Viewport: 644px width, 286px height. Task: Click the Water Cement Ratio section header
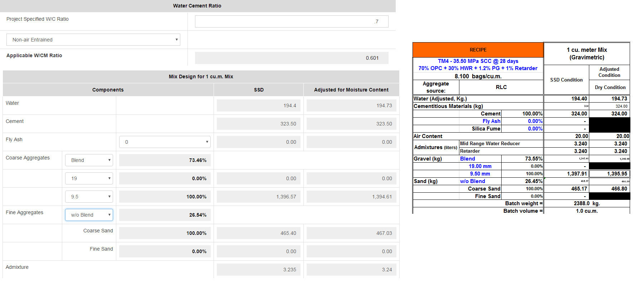point(197,6)
